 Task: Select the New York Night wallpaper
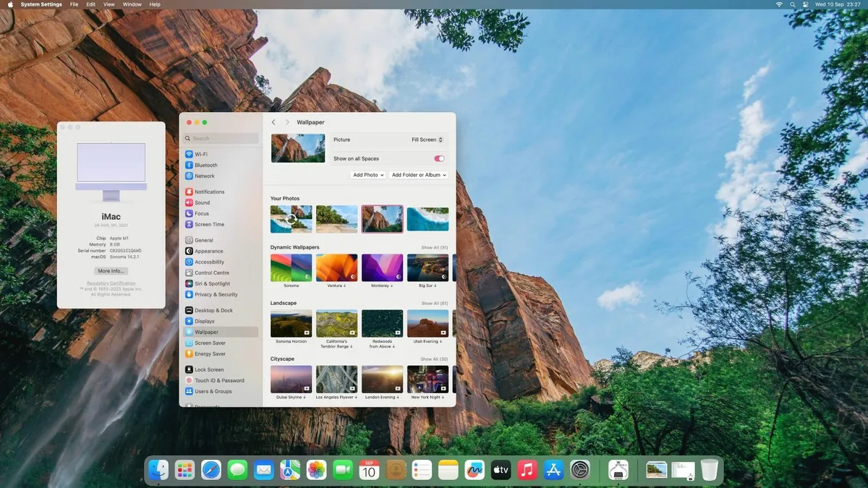point(427,380)
